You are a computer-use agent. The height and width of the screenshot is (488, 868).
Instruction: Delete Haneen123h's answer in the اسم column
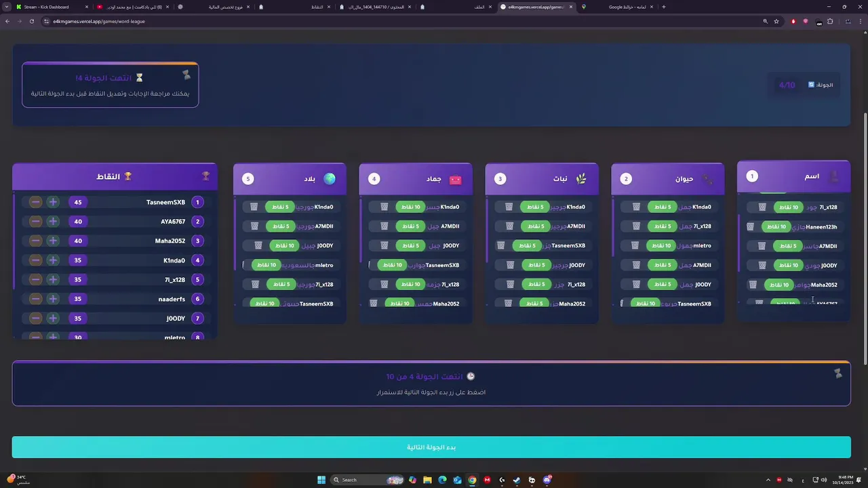click(751, 226)
